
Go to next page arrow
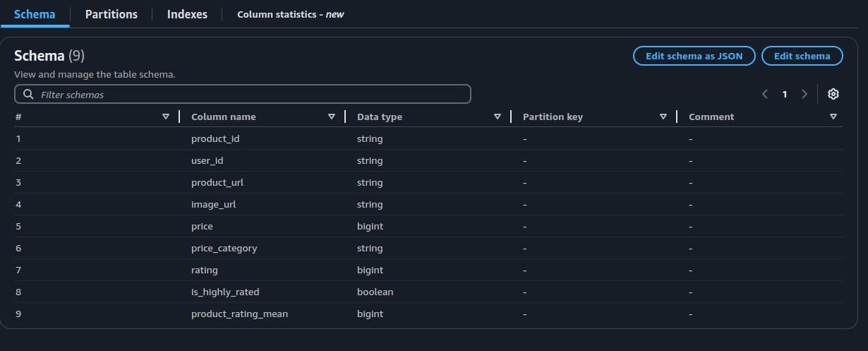(x=804, y=94)
